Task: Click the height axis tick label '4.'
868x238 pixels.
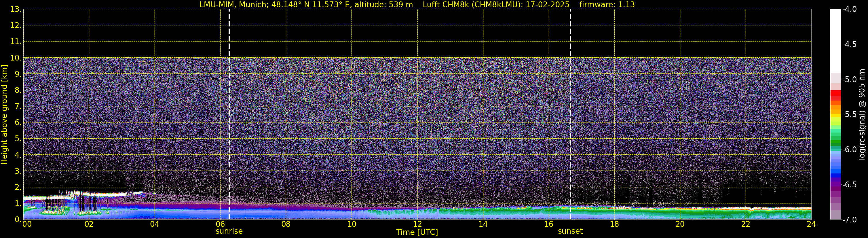Action: [18, 155]
